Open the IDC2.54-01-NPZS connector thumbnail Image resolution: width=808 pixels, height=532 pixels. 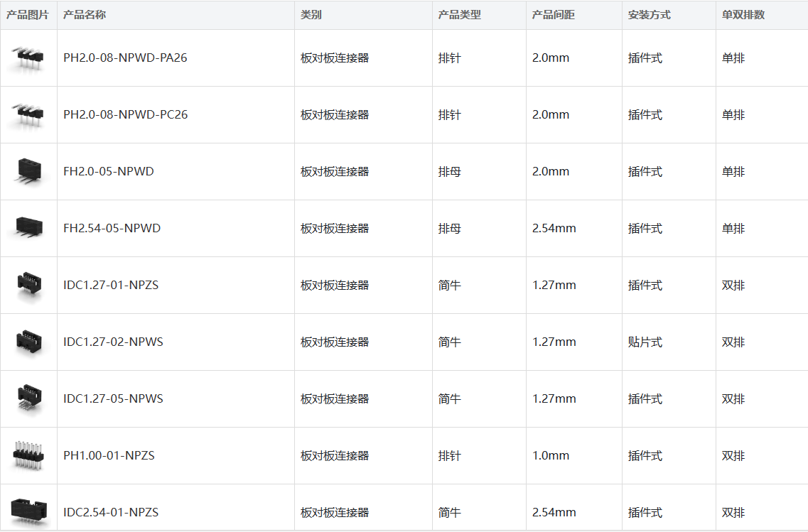click(28, 510)
